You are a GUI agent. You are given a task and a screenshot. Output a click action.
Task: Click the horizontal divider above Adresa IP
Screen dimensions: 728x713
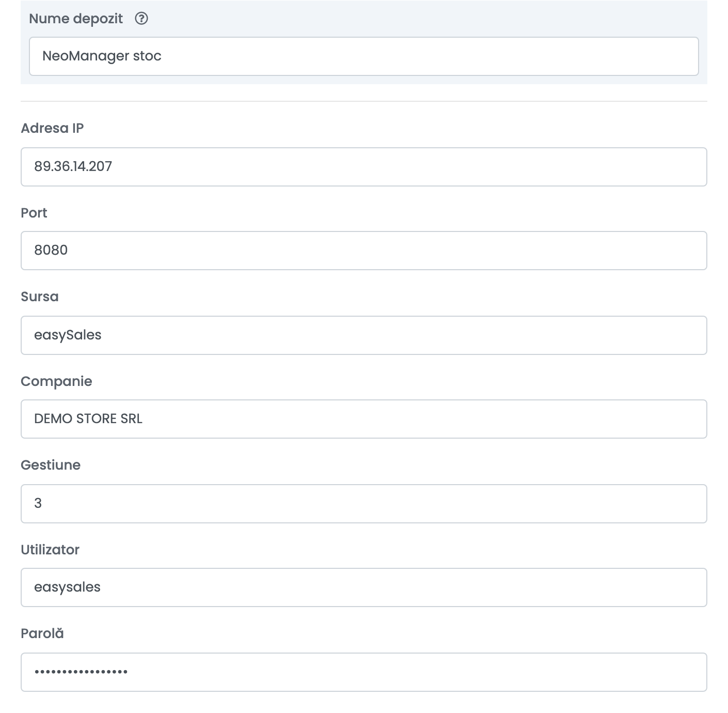click(364, 101)
